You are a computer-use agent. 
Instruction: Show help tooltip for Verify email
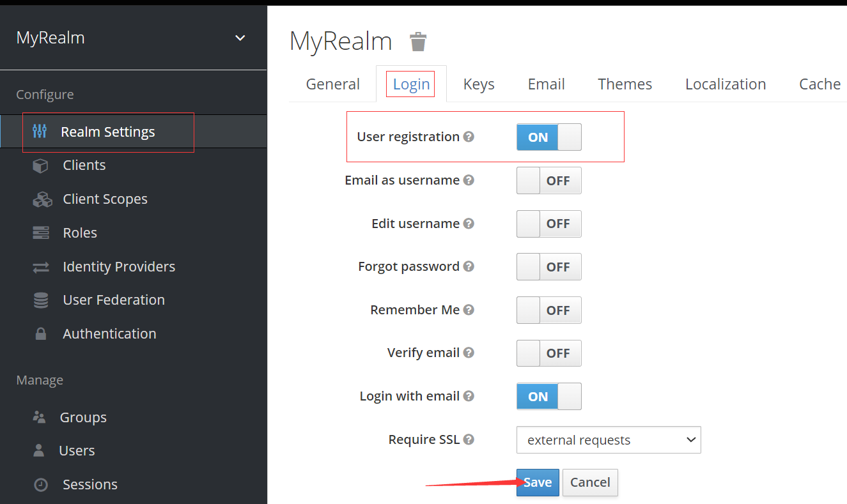coord(469,353)
